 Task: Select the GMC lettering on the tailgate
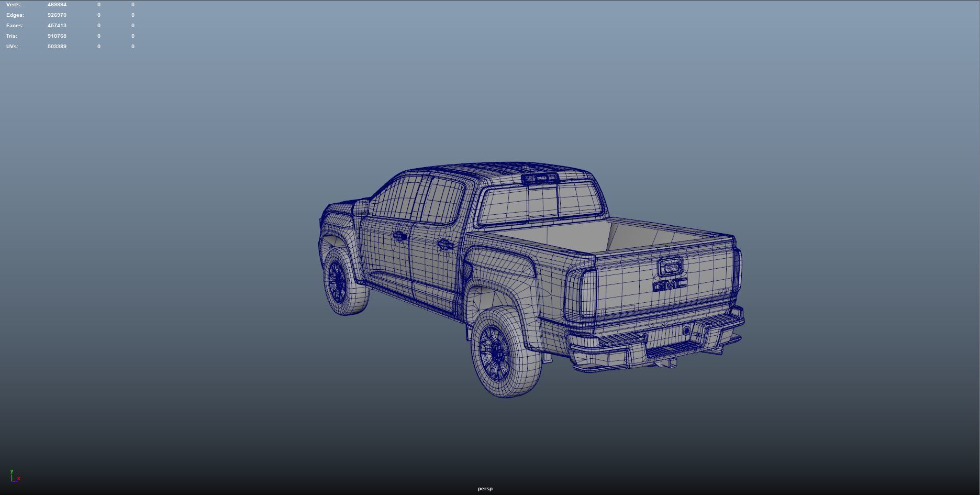pos(670,285)
